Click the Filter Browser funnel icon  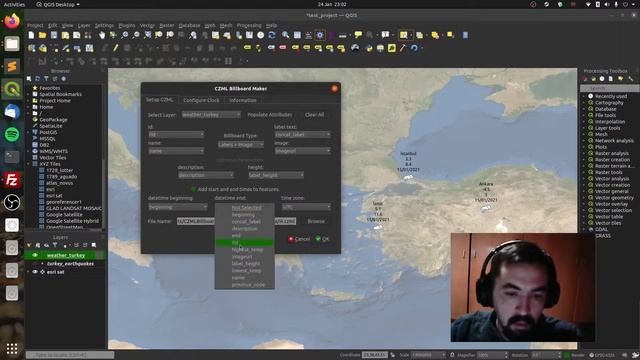[46, 79]
